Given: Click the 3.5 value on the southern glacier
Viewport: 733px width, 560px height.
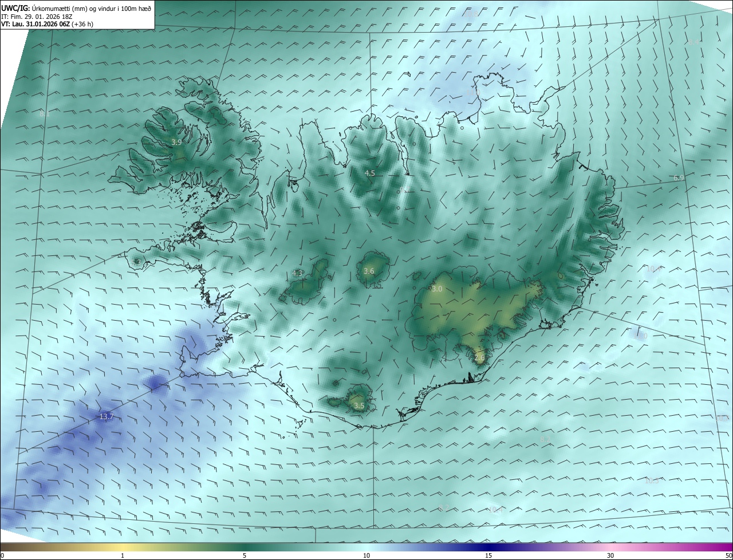Looking at the screenshot, I should (359, 406).
